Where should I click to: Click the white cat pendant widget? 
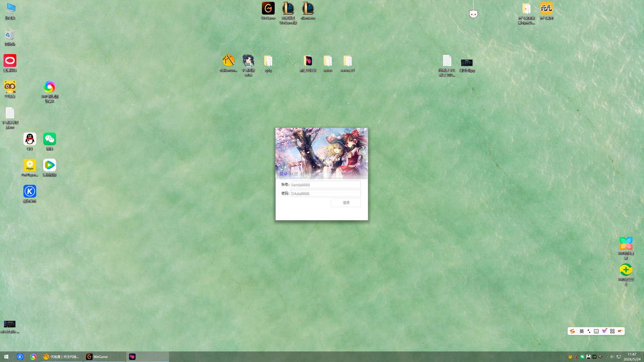point(473,14)
